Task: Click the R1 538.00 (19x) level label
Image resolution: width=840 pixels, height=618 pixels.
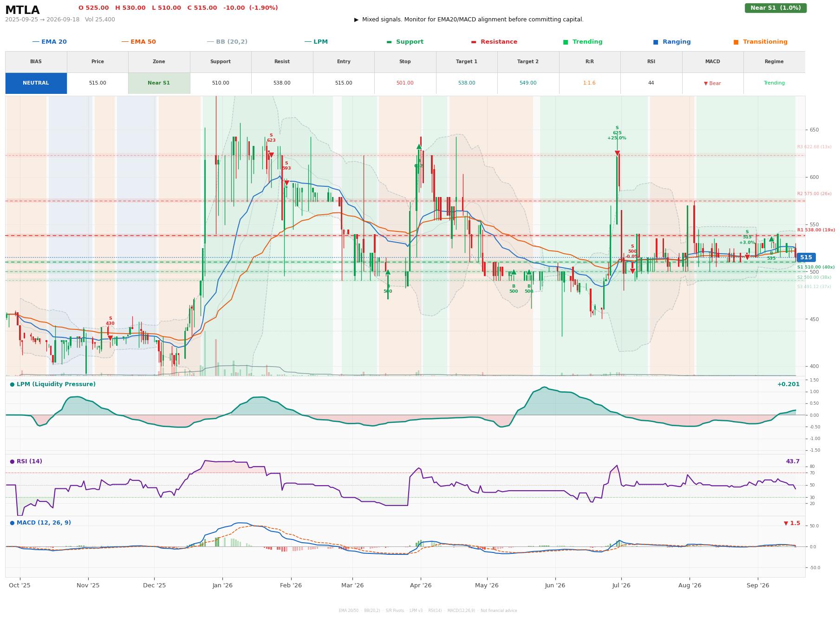Action: click(816, 230)
